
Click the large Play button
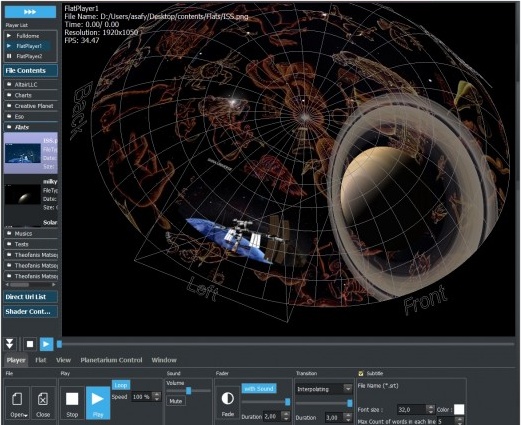[x=98, y=403]
